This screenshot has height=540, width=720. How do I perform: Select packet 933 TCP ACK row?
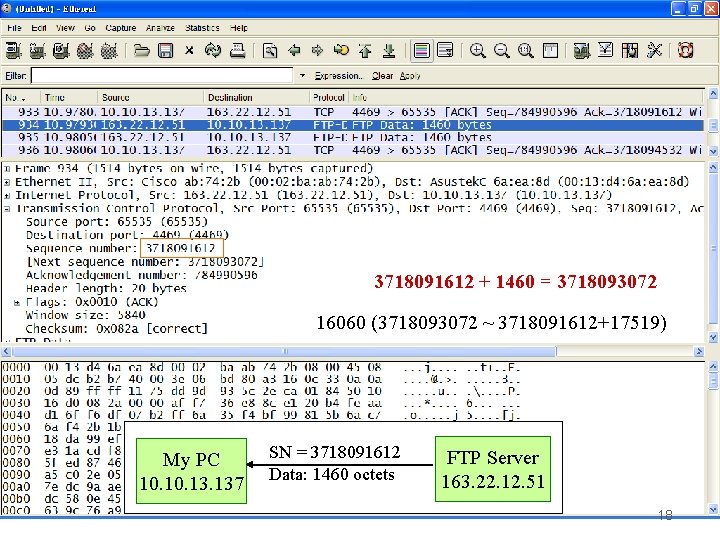pos(353,112)
